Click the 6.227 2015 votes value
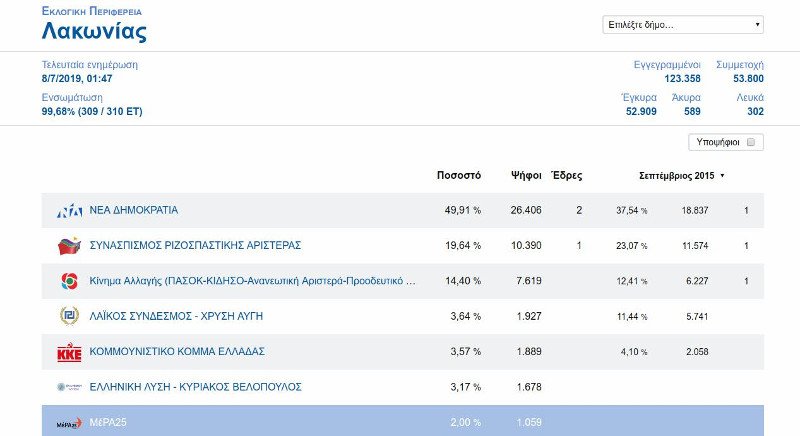 tap(697, 280)
